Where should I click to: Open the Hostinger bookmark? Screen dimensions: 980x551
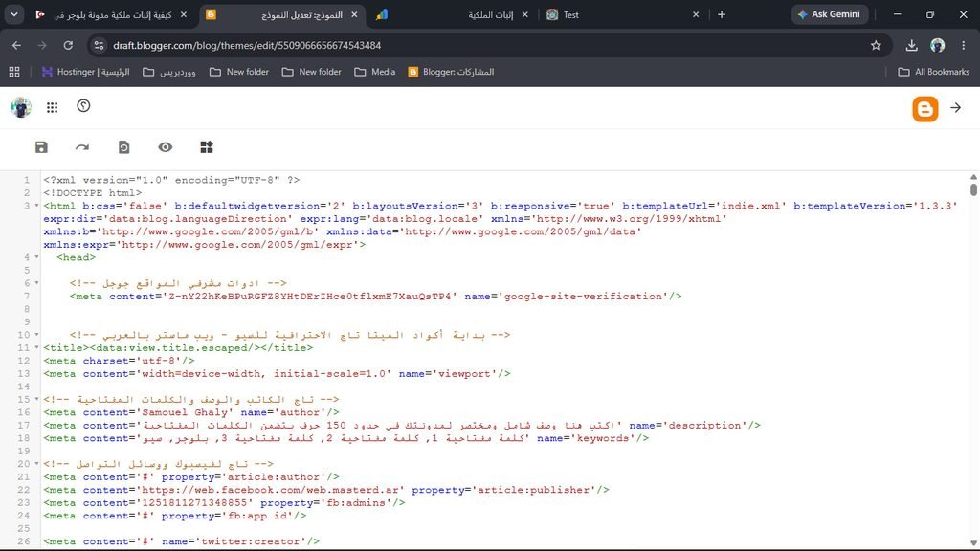[85, 72]
